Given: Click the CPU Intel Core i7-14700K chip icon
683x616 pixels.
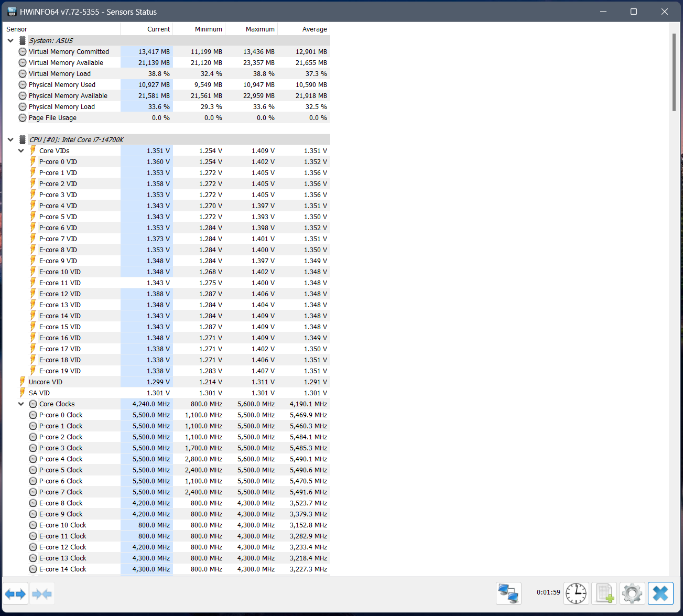Looking at the screenshot, I should [23, 139].
